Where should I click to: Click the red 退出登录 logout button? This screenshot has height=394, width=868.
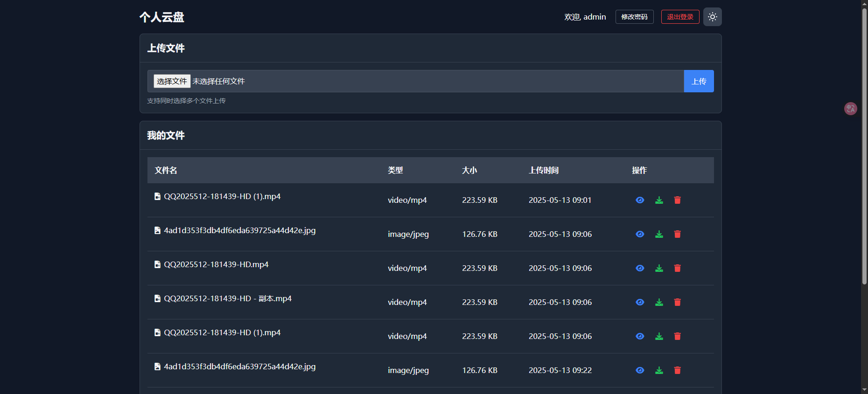click(680, 17)
